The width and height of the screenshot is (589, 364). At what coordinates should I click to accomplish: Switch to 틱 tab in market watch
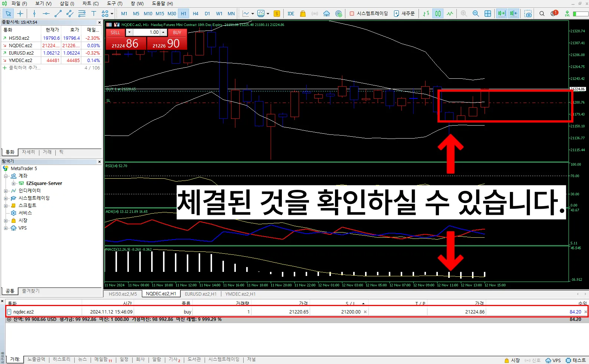click(x=61, y=152)
